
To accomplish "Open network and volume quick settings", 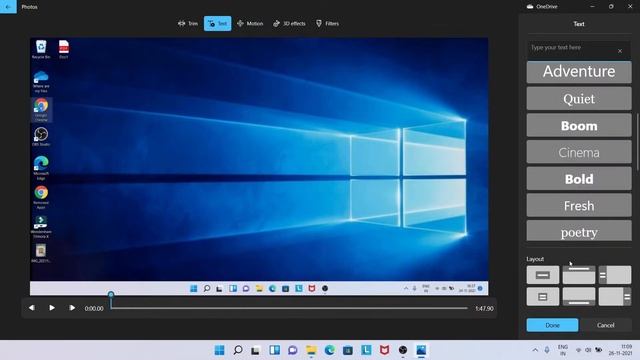I will (588, 350).
